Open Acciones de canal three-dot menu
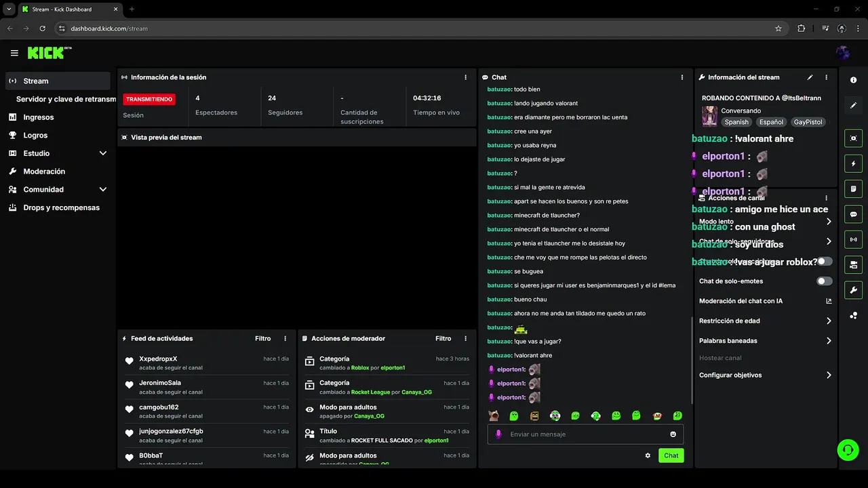 point(826,198)
